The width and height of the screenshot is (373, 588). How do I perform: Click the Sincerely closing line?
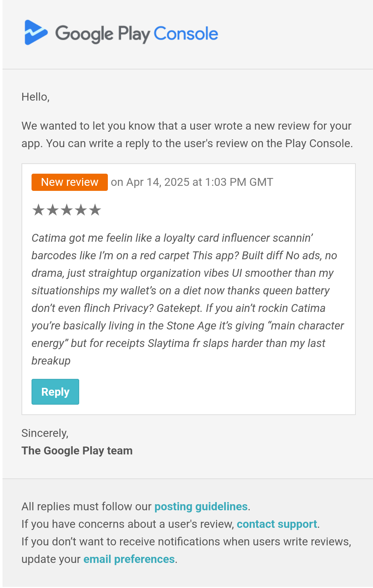[45, 433]
